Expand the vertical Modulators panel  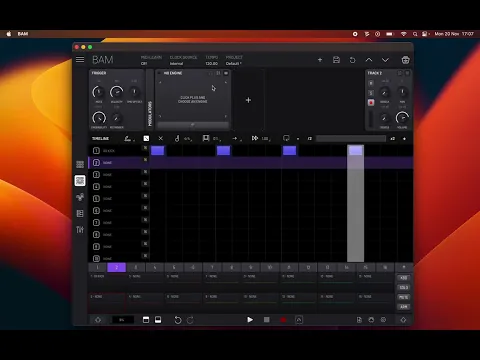150,100
